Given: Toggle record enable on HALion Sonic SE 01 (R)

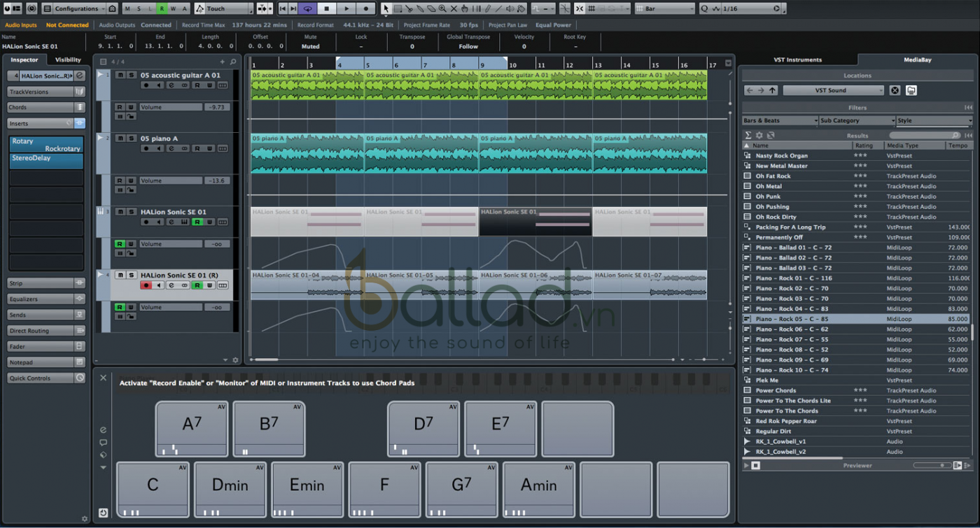Looking at the screenshot, I should (x=146, y=285).
